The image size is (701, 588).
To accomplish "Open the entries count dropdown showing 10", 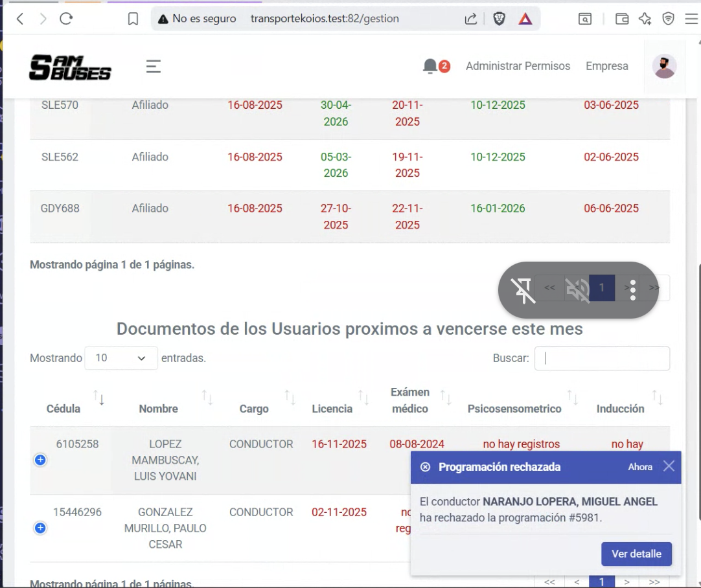I will click(x=121, y=358).
